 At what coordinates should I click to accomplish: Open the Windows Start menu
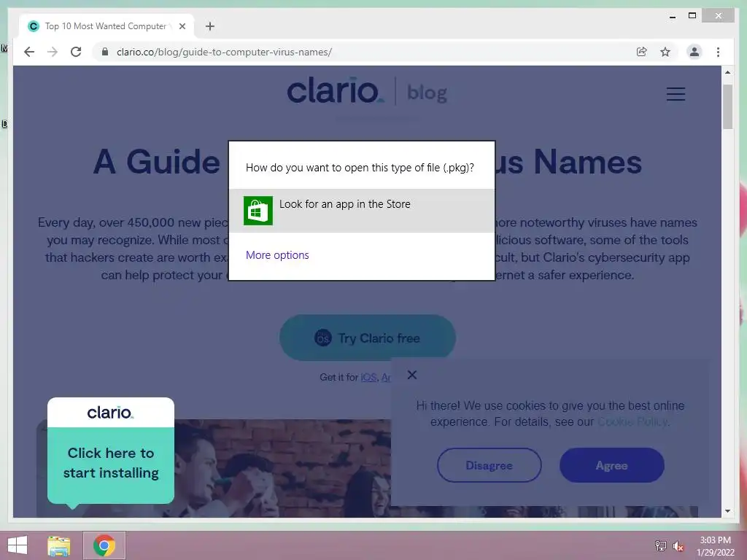tap(18, 545)
